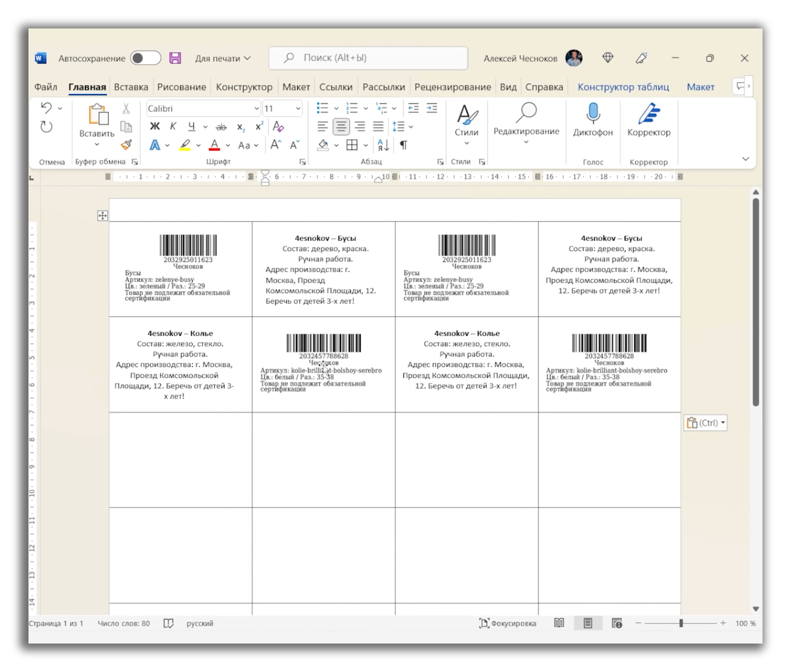Screen dimensions: 791x672
Task: Click the table move handle
Action: pos(103,215)
